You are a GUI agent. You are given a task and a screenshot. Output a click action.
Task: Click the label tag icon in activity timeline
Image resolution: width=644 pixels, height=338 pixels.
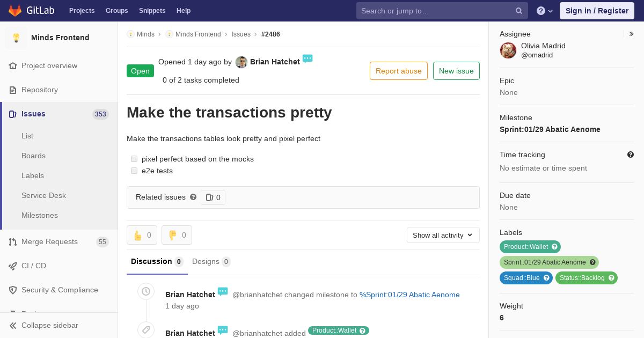(146, 329)
